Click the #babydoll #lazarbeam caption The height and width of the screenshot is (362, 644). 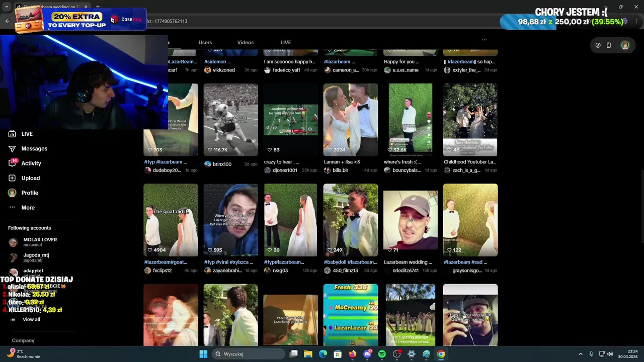tap(350, 262)
